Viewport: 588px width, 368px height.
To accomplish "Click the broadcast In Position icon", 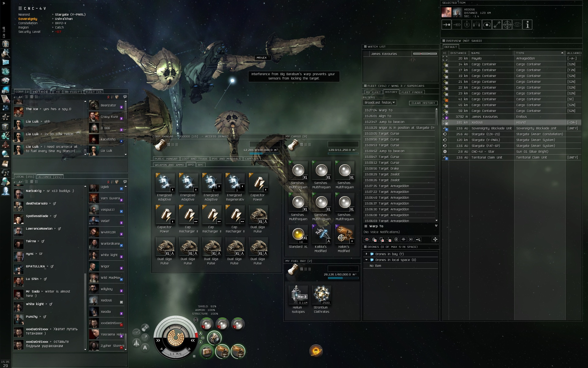I will click(396, 240).
